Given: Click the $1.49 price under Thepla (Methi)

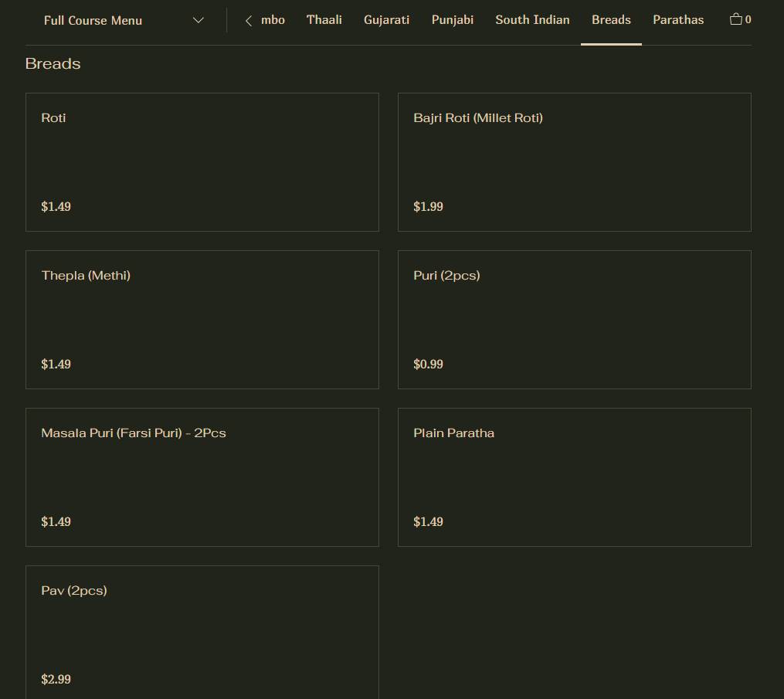Looking at the screenshot, I should (x=56, y=364).
